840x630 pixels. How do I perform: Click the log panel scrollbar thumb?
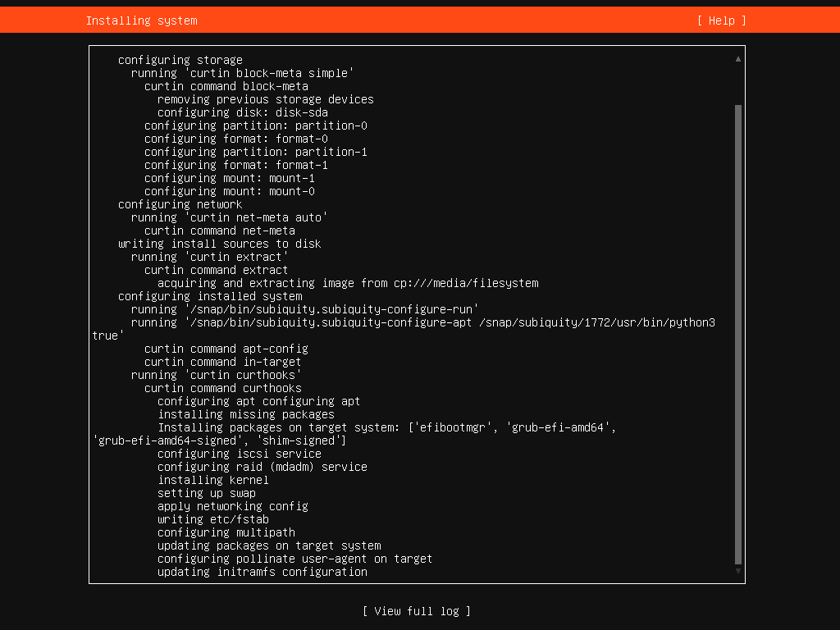[x=738, y=328]
